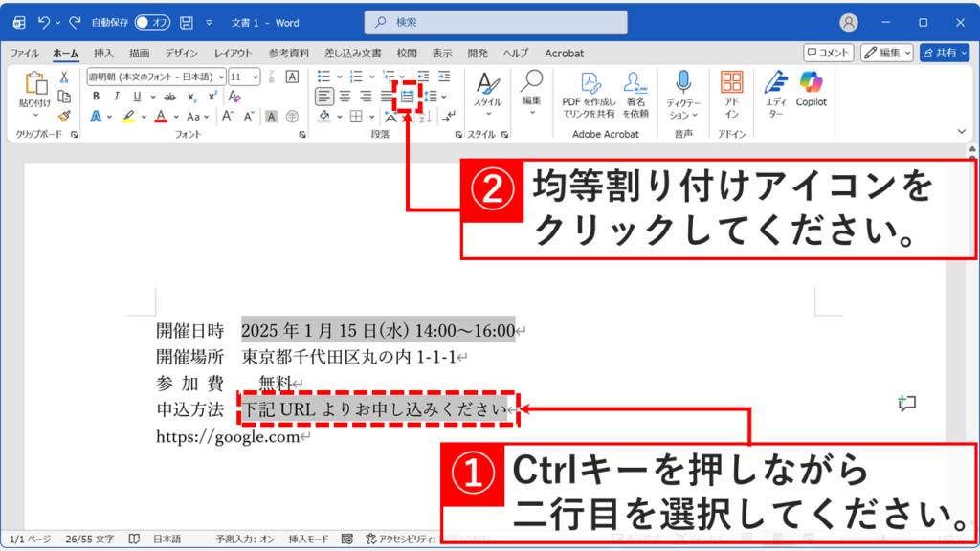Screen dimensions: 980x551
Task: Open the 編集 (Editing) mode dropdown
Action: coord(886,53)
